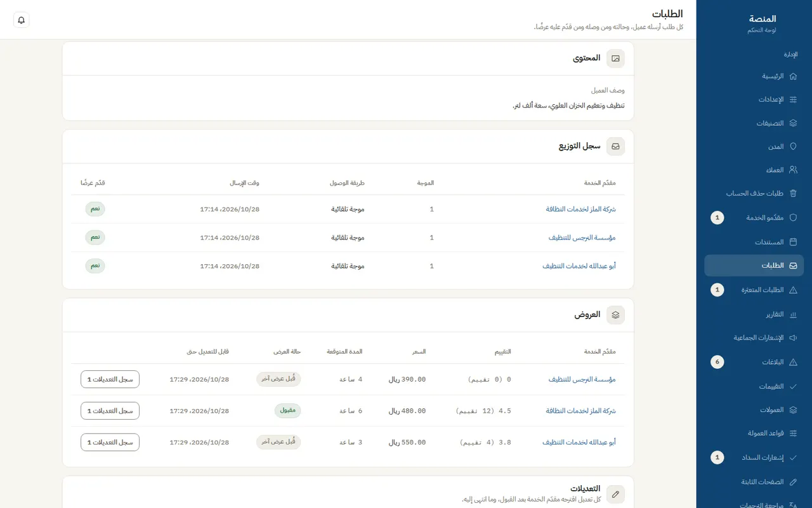Click the pencil icon beside الصفحات الثابتة
This screenshot has width=812, height=508.
coord(793,482)
